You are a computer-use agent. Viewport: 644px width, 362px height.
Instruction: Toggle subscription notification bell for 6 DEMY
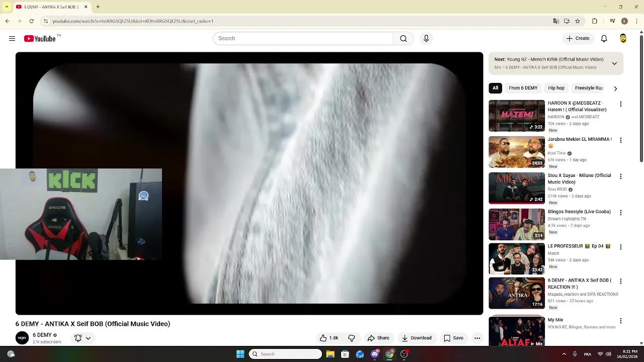78,338
